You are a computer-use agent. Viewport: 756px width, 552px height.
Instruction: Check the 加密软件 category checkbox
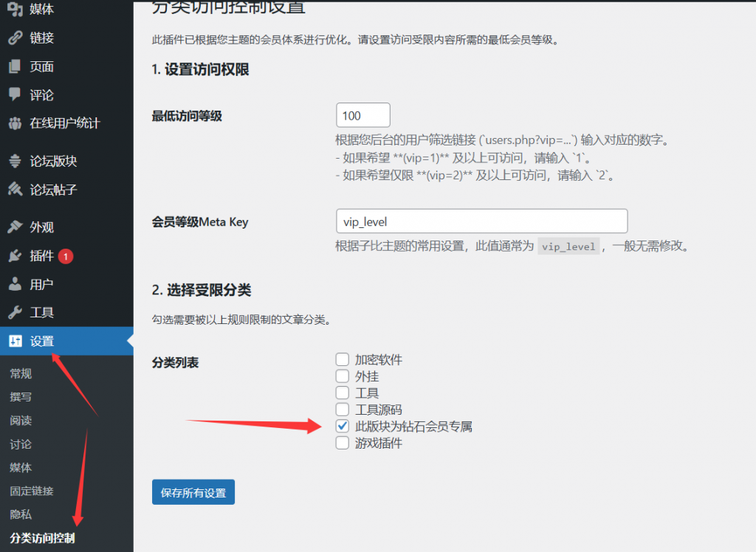tap(343, 360)
